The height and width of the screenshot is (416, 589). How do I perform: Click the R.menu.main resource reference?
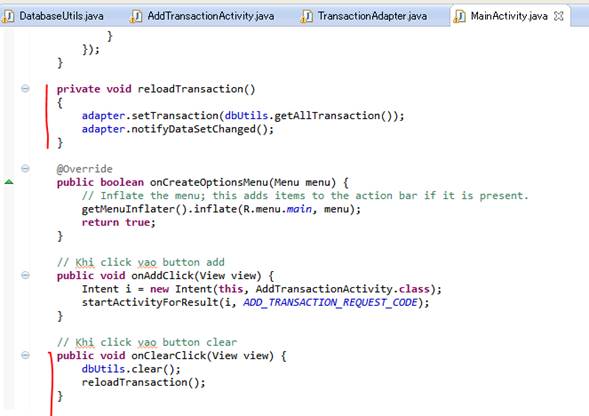click(278, 209)
